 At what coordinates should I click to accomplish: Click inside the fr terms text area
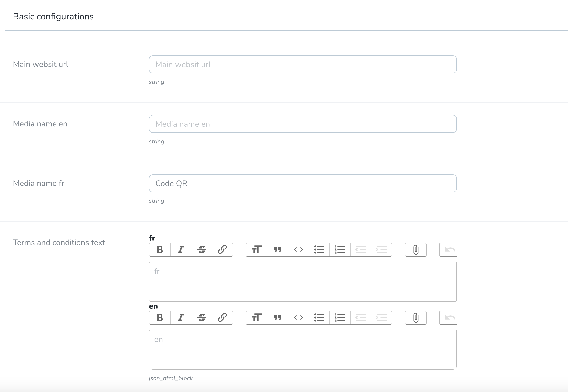coord(303,282)
